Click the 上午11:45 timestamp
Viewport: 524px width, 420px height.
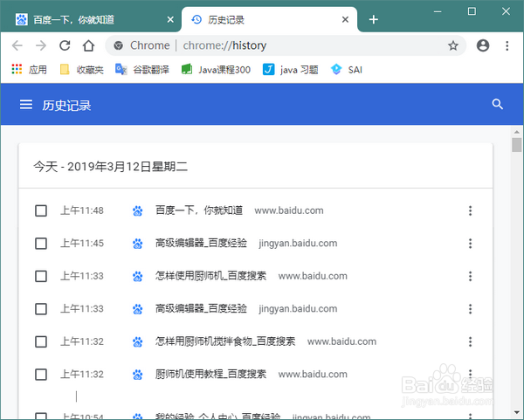[82, 244]
